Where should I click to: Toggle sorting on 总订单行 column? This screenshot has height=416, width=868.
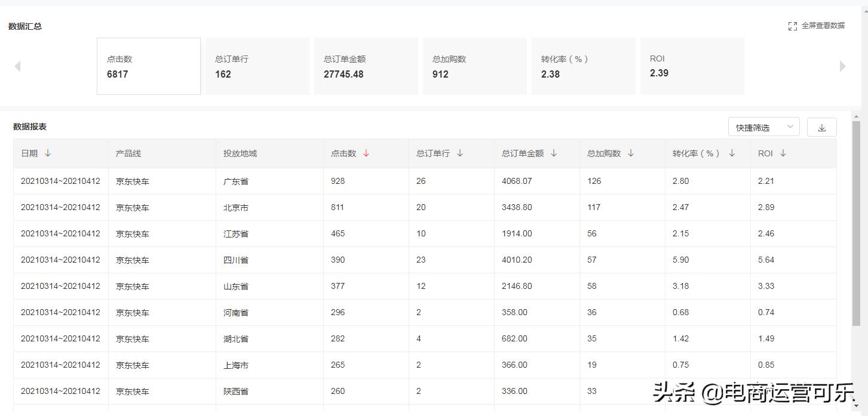pyautogui.click(x=459, y=153)
